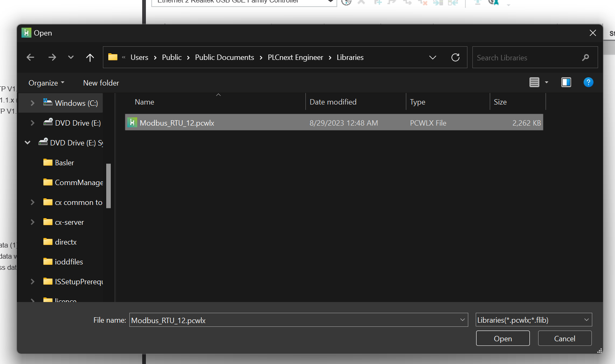615x364 pixels.
Task: Sort by Name column
Action: (x=144, y=102)
